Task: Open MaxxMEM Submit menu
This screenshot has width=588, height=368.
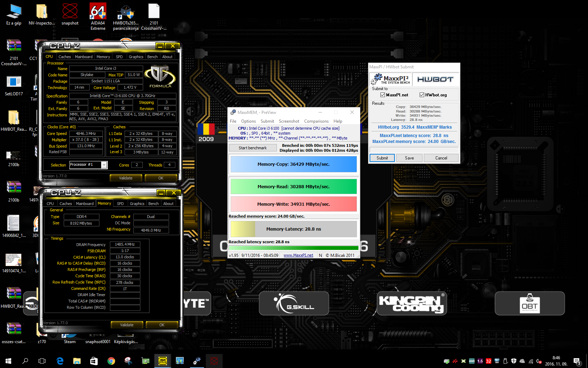Action: tap(267, 121)
